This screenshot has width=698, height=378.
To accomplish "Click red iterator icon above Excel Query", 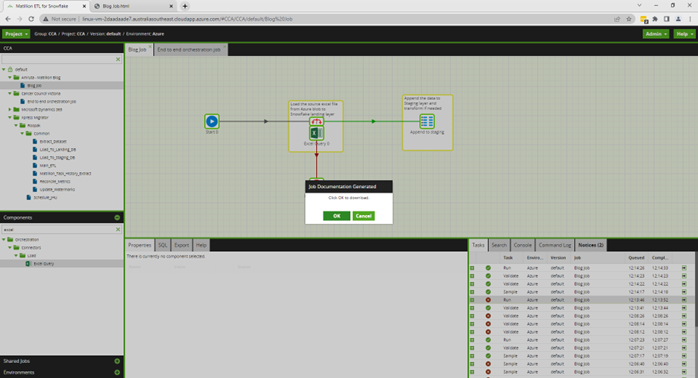I will click(x=317, y=122).
